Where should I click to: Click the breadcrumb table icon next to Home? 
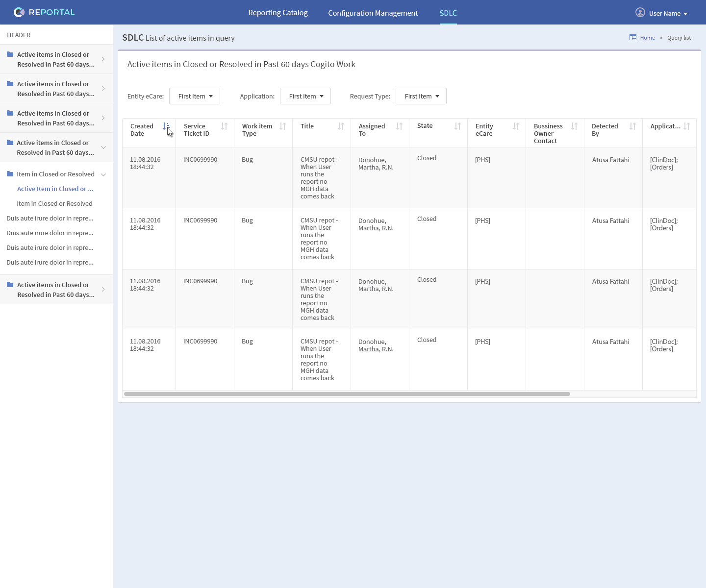pos(633,37)
